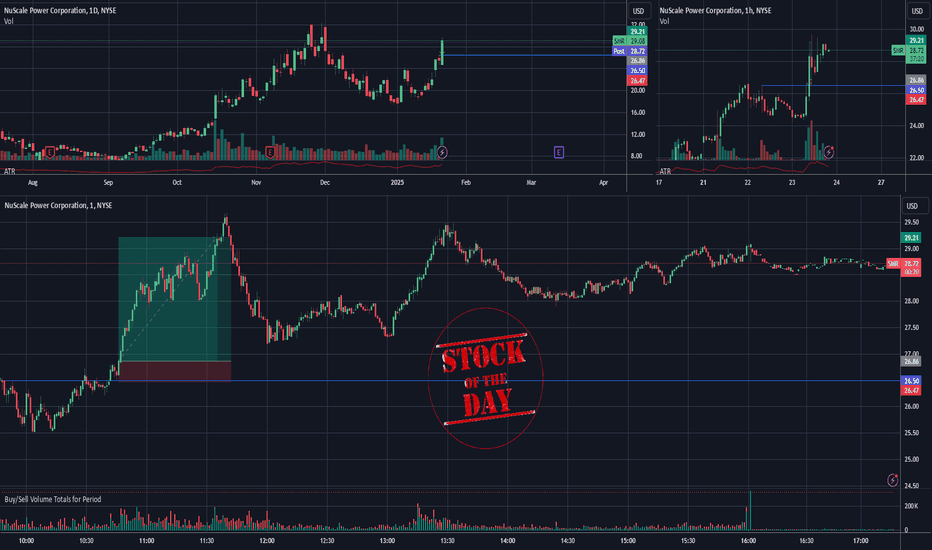
Task: Open the USD currency selector on 1-minute chart
Action: 912,206
